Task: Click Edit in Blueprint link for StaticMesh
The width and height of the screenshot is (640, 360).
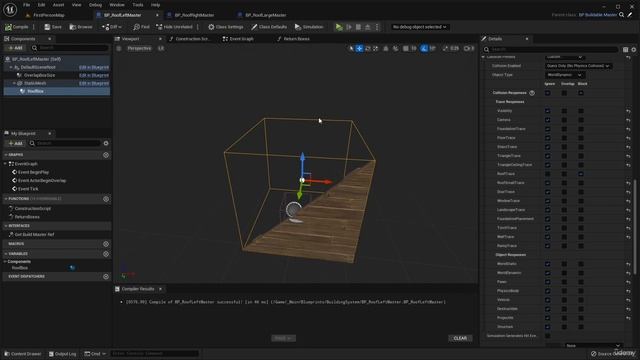Action: coord(94,83)
